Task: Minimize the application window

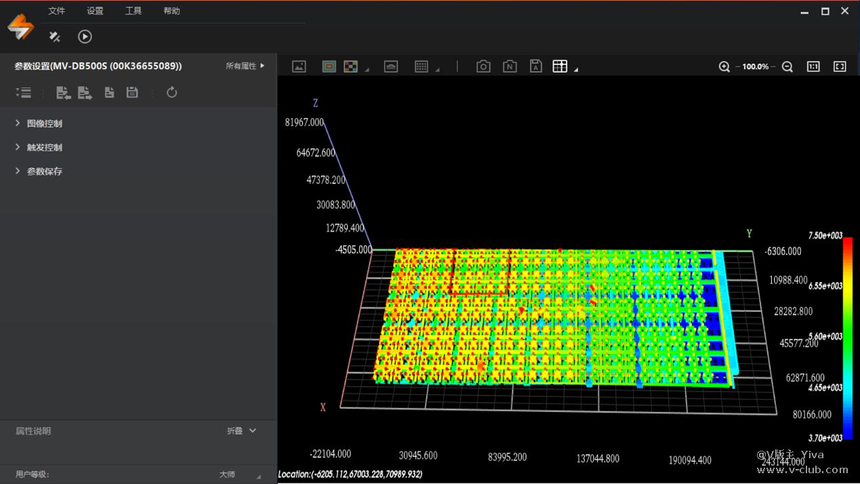Action: pyautogui.click(x=805, y=12)
